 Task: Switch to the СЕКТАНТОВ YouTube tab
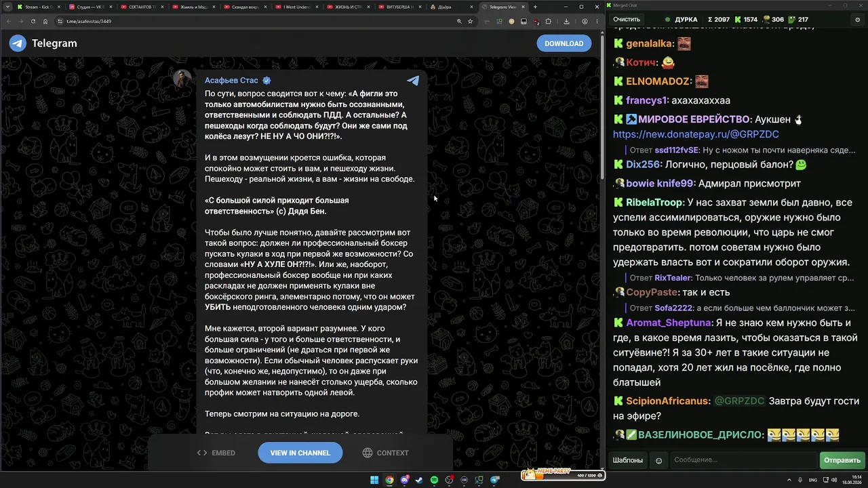[x=141, y=7]
